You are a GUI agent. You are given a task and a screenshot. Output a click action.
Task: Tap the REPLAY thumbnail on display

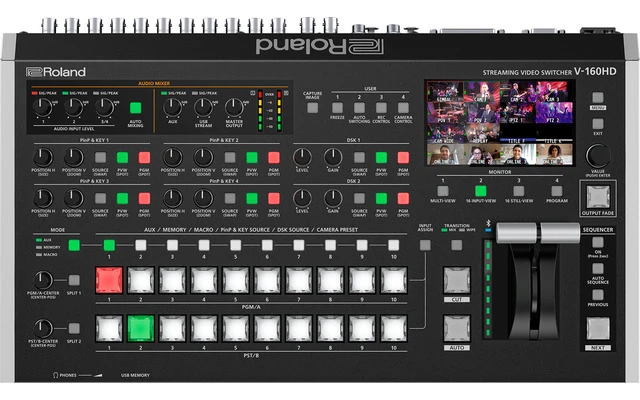pyautogui.click(x=482, y=133)
